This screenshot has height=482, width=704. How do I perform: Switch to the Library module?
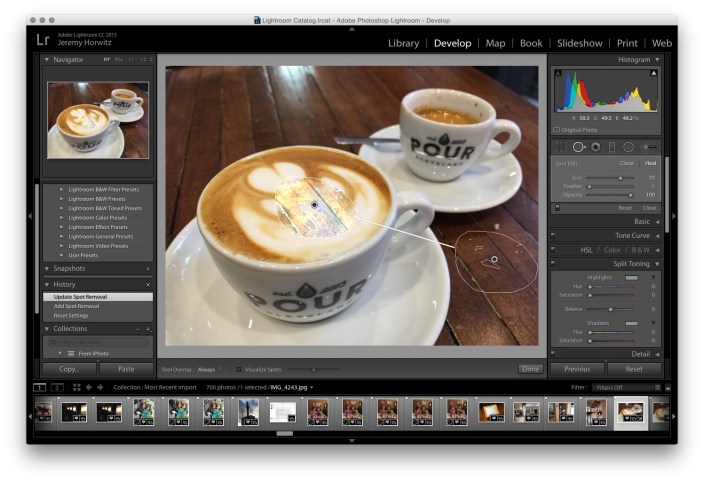pos(403,43)
